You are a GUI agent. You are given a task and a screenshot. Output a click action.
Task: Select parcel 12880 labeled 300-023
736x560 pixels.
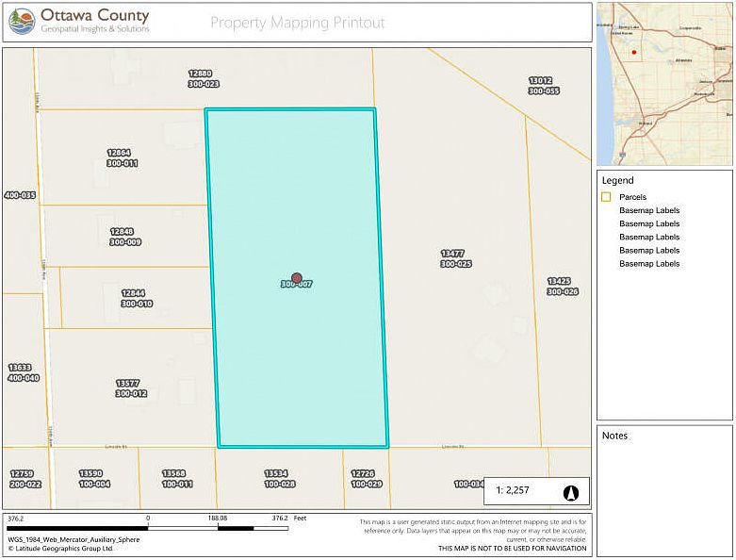203,78
